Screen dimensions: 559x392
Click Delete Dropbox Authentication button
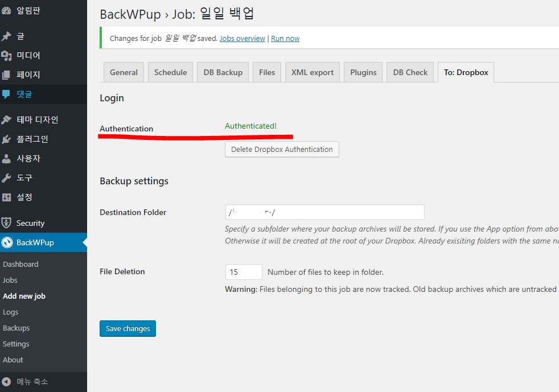282,149
